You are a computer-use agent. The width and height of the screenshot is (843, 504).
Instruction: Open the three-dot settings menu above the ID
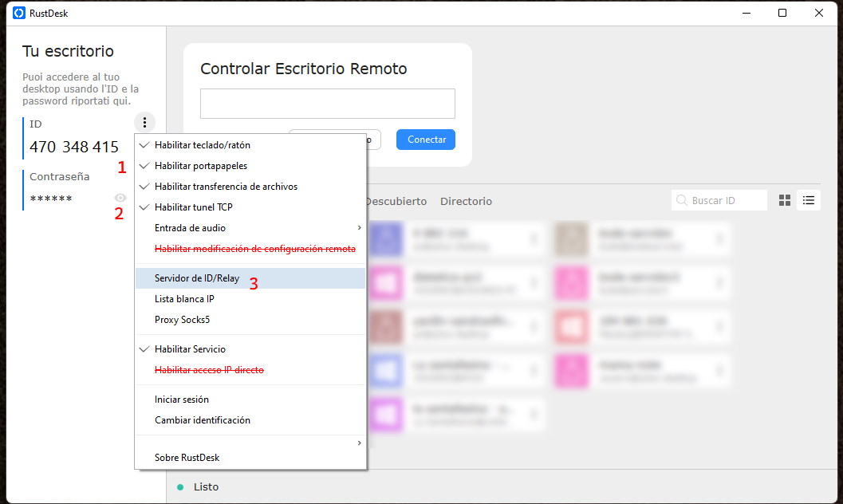point(144,122)
